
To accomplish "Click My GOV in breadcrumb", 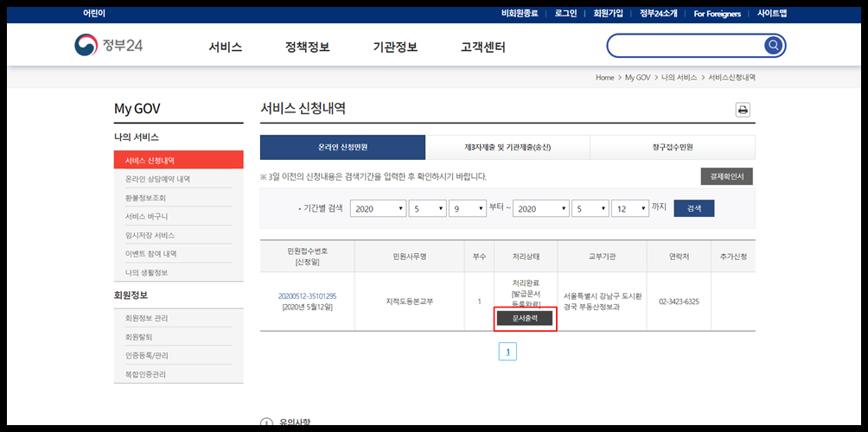I will click(637, 78).
